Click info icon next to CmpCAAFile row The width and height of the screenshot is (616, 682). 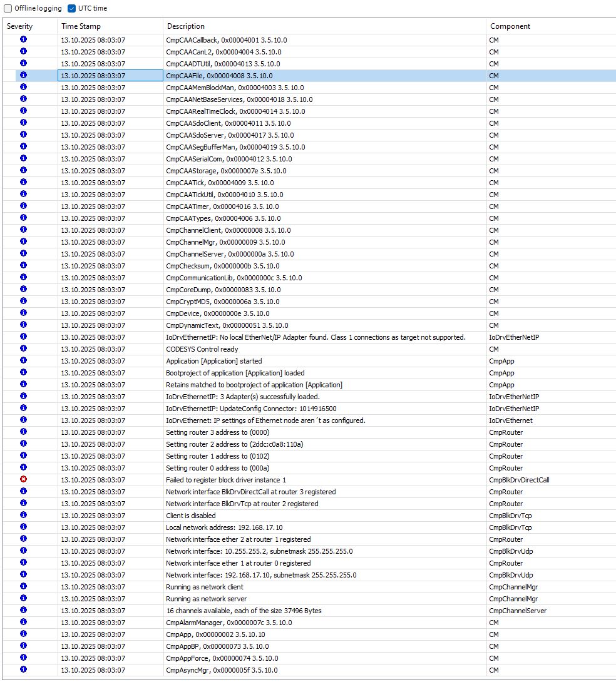pyautogui.click(x=24, y=75)
